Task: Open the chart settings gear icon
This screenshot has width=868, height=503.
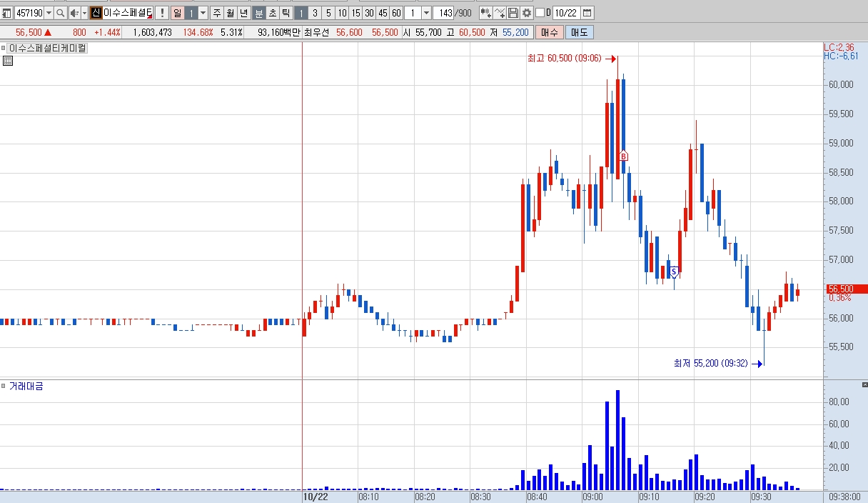Action: point(527,13)
